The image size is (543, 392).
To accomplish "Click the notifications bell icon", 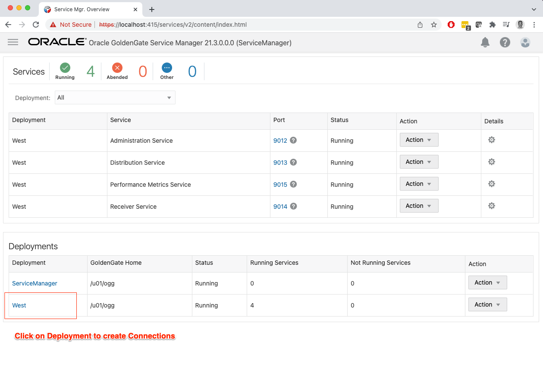I will [485, 42].
